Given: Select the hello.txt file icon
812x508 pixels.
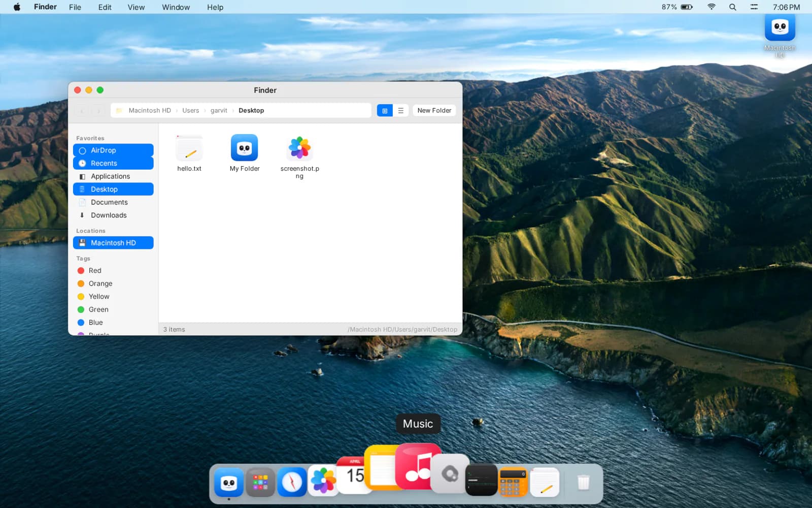Looking at the screenshot, I should coord(189,148).
